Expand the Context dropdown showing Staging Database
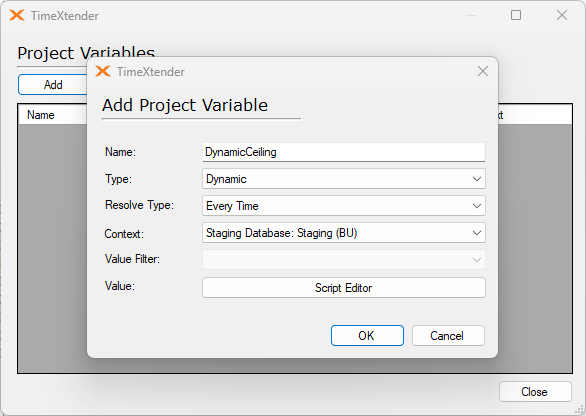Screen dimensions: 586x416 coord(343,233)
